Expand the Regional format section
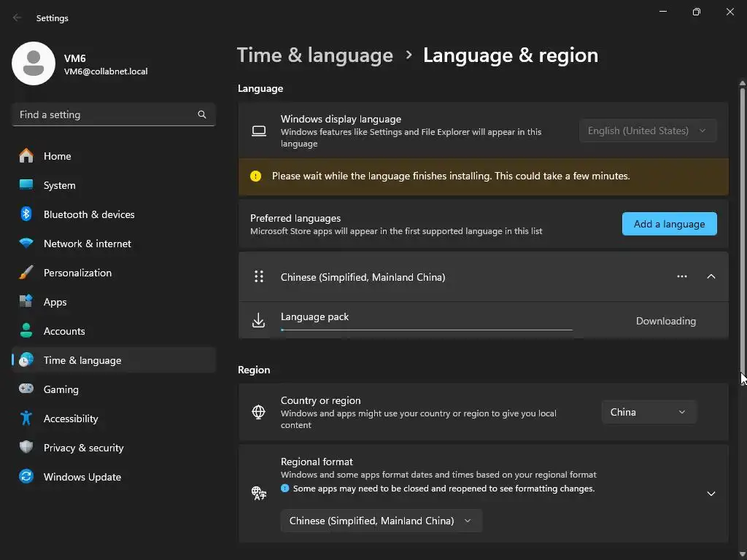Image resolution: width=747 pixels, height=560 pixels. coord(711,494)
